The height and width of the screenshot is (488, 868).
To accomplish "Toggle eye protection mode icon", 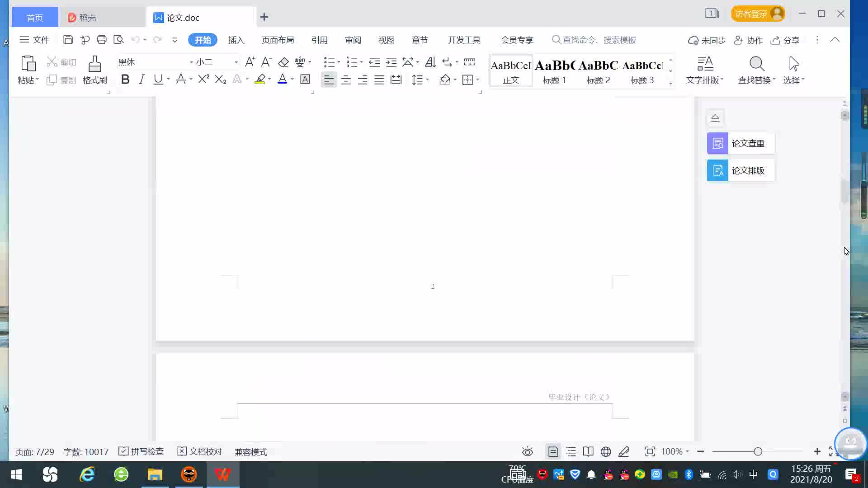I will [527, 451].
